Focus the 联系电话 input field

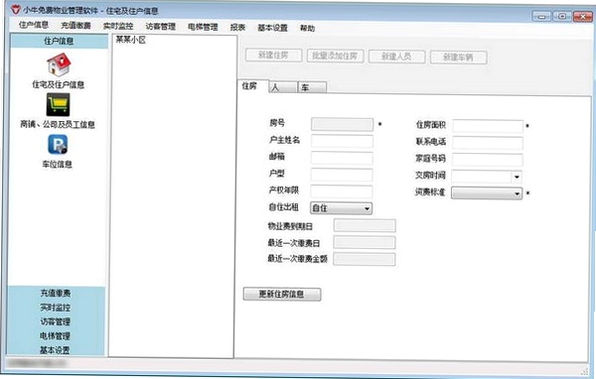tap(488, 143)
